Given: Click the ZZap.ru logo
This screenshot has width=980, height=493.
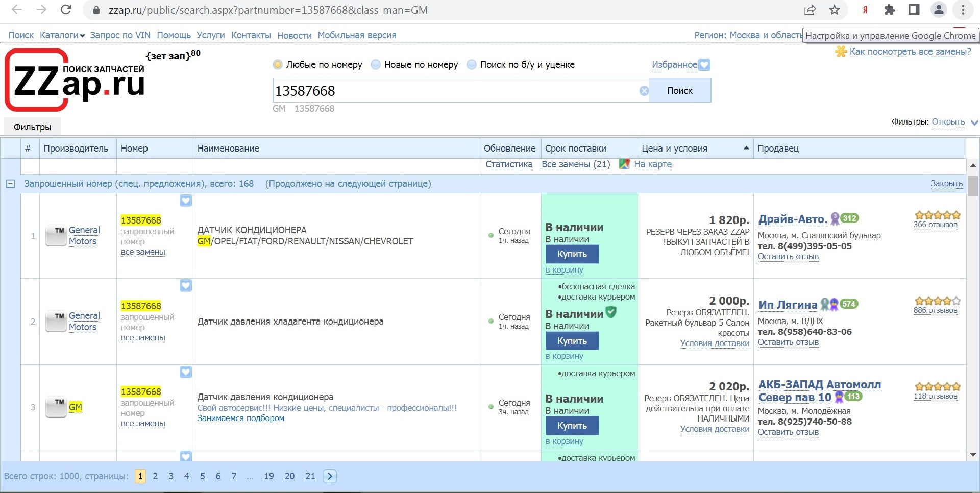Looking at the screenshot, I should pos(75,80).
